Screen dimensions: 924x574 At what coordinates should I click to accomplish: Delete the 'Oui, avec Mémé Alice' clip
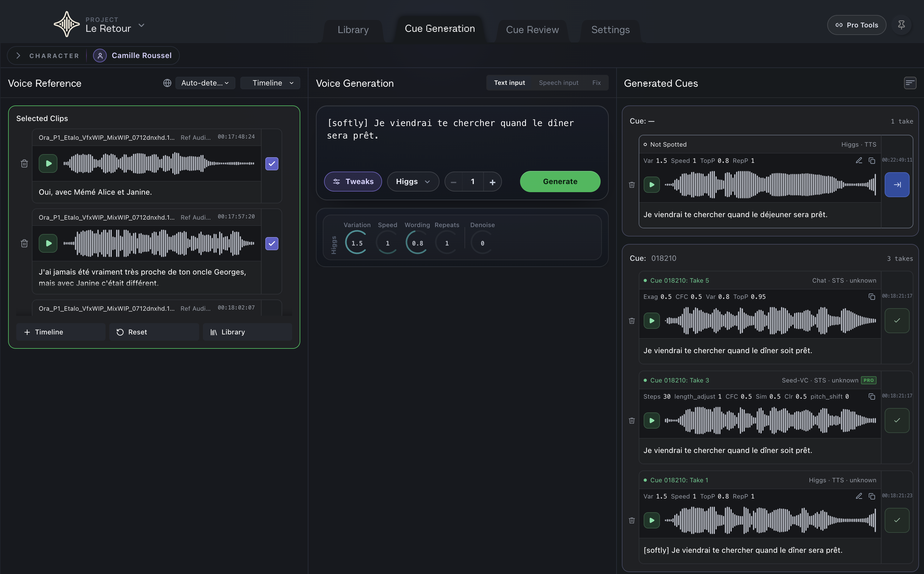click(x=24, y=163)
